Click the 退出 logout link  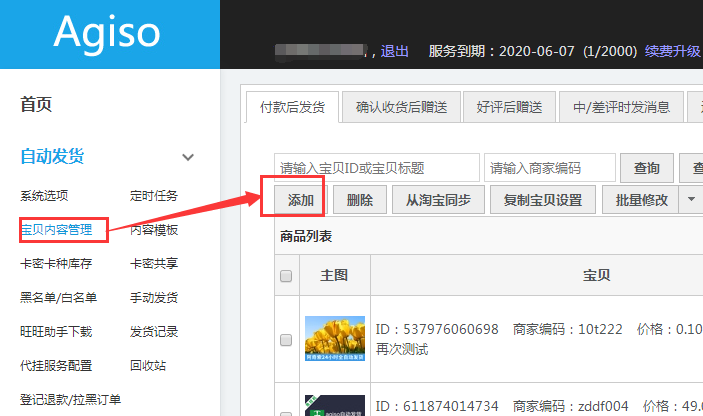click(395, 51)
